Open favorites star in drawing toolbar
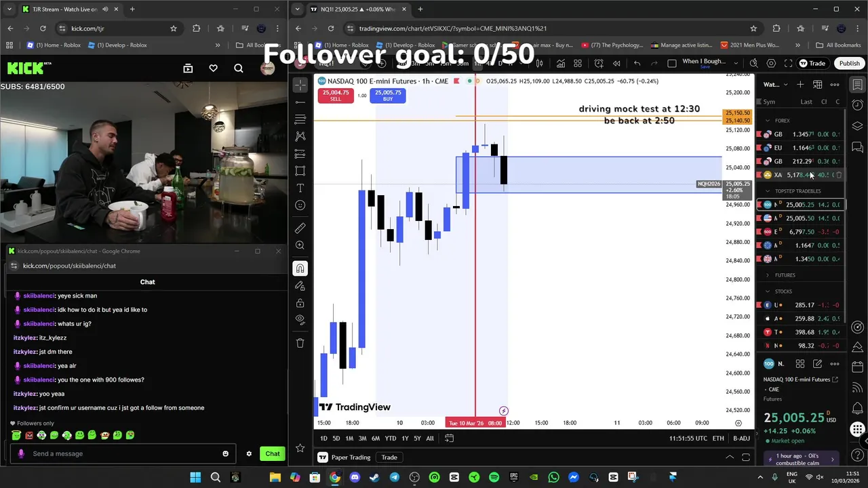 (300, 448)
